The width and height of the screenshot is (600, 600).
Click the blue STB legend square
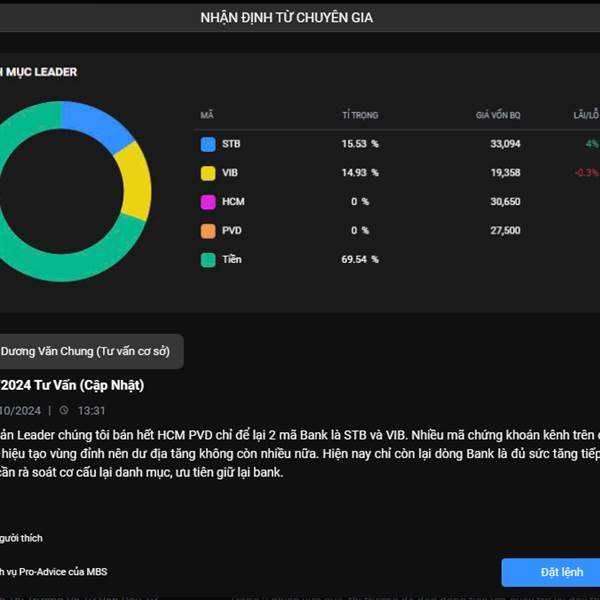[x=208, y=144]
